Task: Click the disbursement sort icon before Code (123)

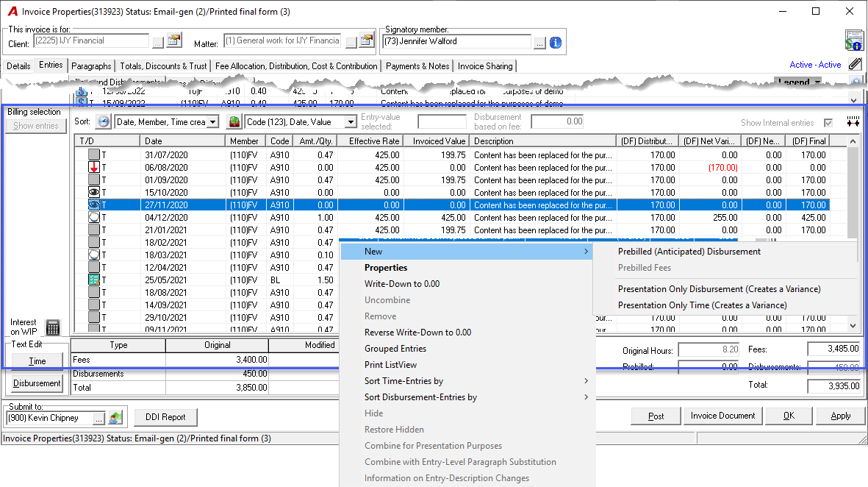Action: coord(234,121)
